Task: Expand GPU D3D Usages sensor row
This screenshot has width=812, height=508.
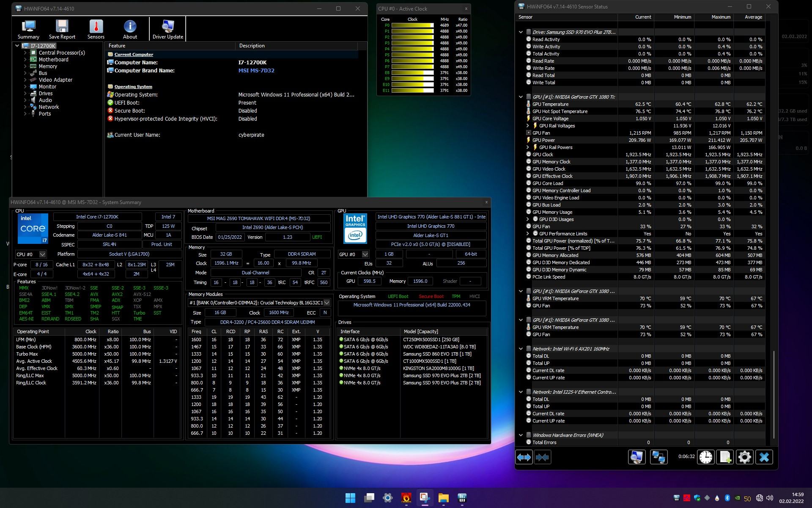Action: pyautogui.click(x=527, y=219)
